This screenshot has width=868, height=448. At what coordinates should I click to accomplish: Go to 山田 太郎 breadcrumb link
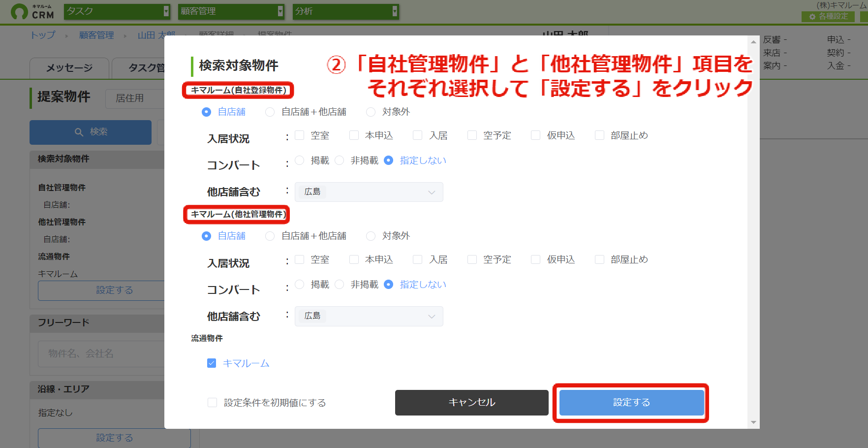[x=156, y=35]
